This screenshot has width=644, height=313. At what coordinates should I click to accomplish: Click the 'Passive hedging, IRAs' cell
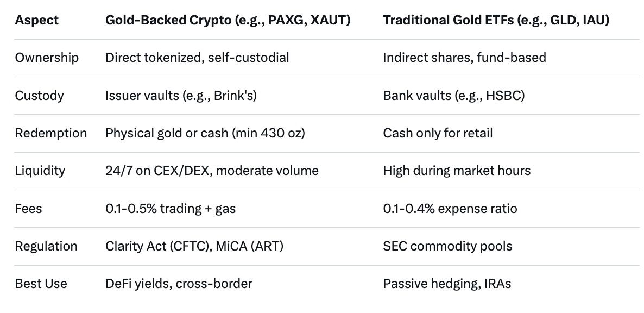pos(447,284)
